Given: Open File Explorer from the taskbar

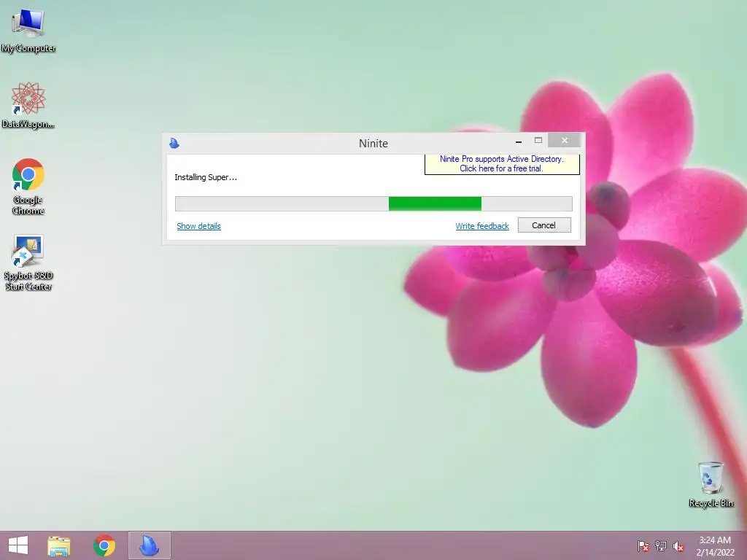Looking at the screenshot, I should [59, 545].
